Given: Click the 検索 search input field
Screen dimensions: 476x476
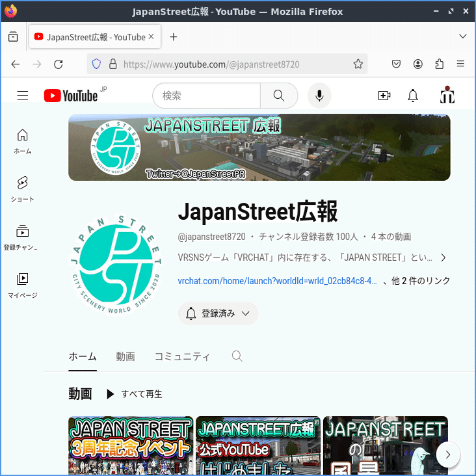Looking at the screenshot, I should pos(206,96).
